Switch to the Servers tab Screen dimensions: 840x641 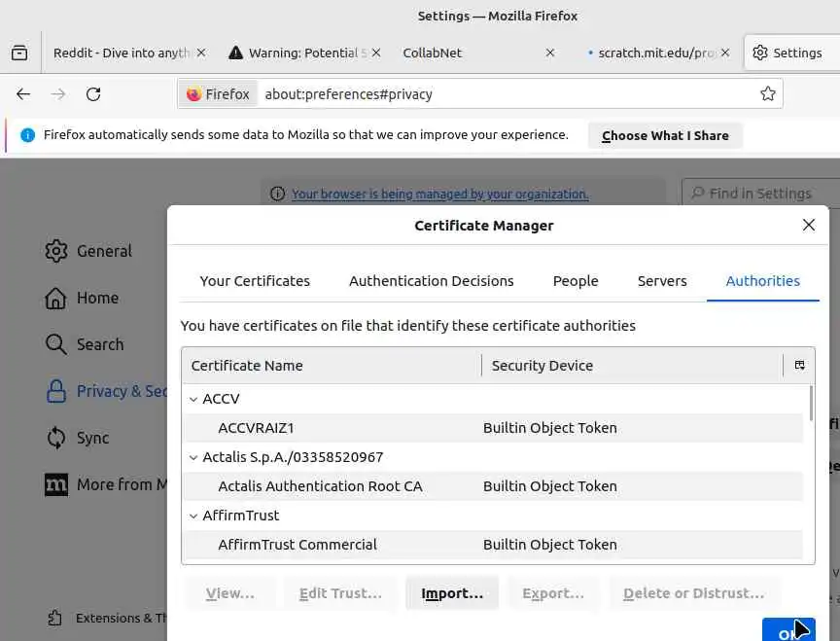coord(662,281)
